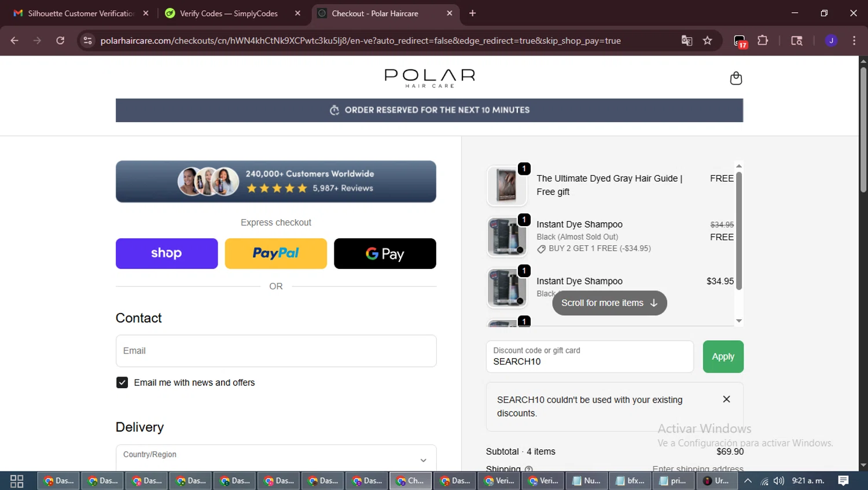Viewport: 868px width, 490px height.
Task: Click the browser address bar URL
Action: (x=361, y=40)
